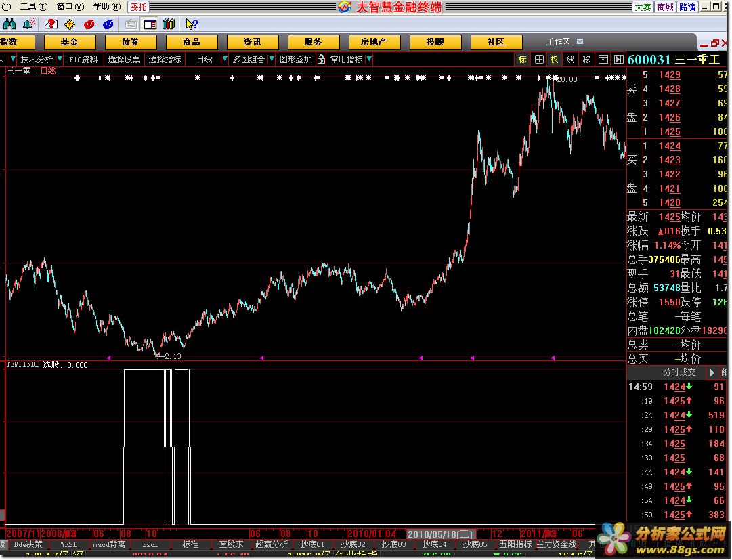This screenshot has height=560, width=732.
Task: Toggle the 线 drawing button
Action: click(x=570, y=60)
